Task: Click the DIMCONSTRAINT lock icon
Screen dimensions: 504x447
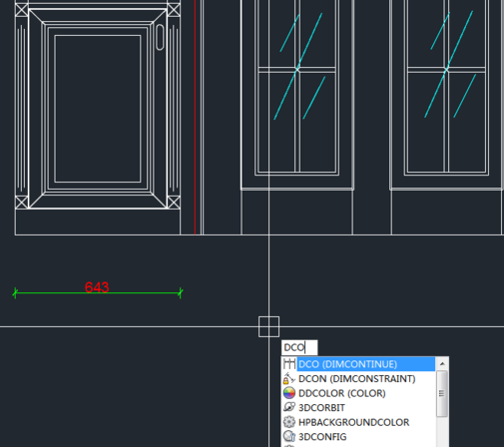Action: click(289, 378)
